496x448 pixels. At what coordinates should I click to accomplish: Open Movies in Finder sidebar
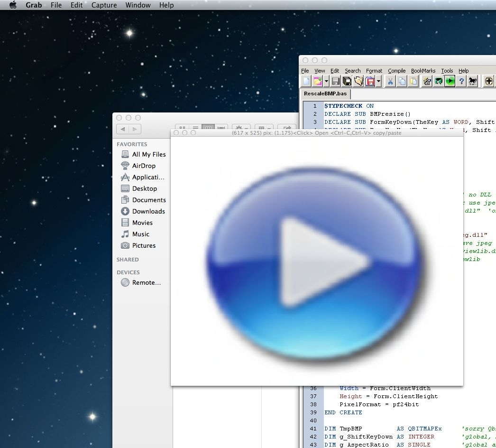[137, 223]
